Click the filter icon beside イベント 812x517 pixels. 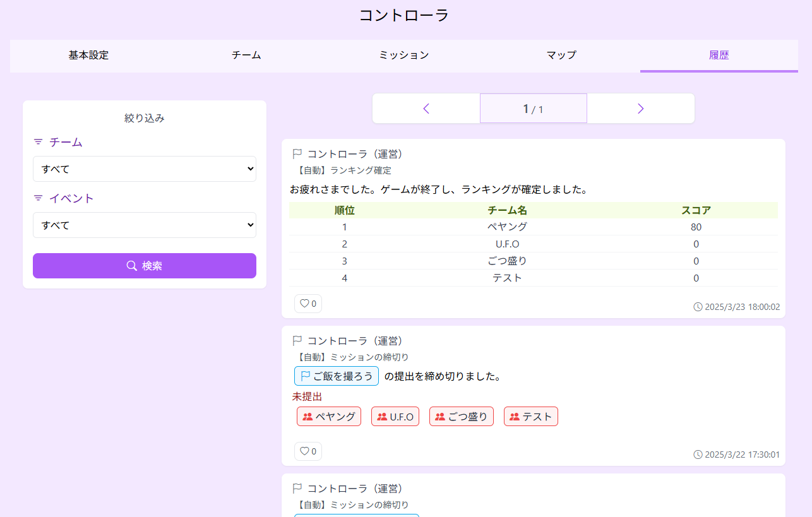[x=39, y=198]
